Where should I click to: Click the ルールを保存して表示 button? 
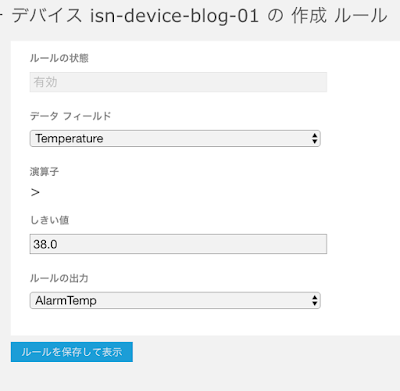72,352
